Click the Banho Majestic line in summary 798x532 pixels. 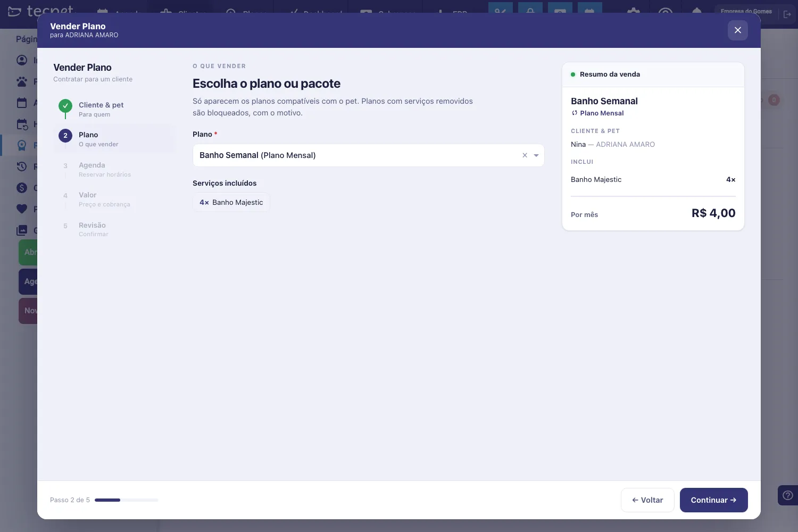653,179
